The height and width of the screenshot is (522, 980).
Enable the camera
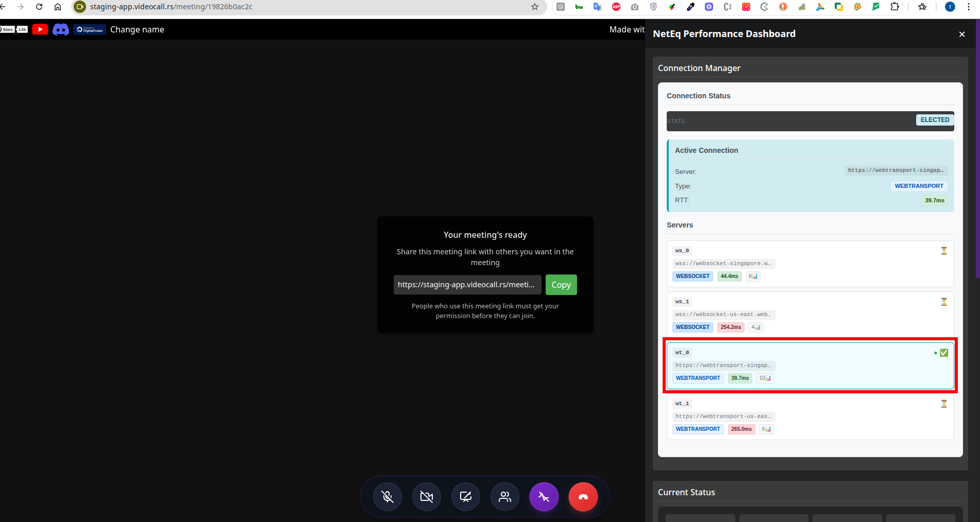[426, 497]
